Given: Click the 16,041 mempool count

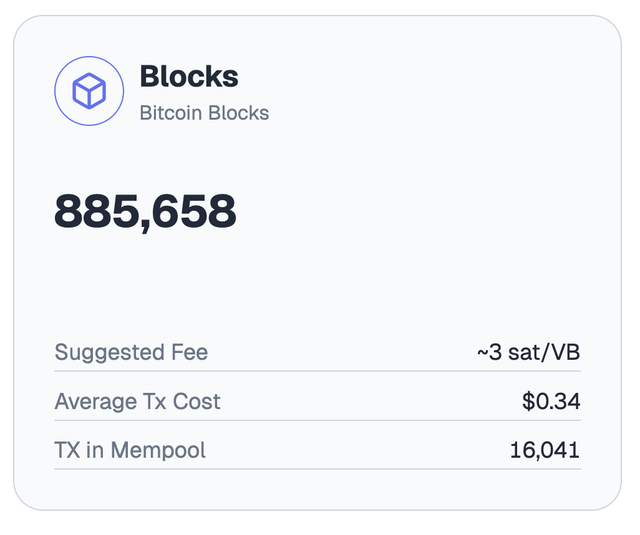Looking at the screenshot, I should click(545, 451).
